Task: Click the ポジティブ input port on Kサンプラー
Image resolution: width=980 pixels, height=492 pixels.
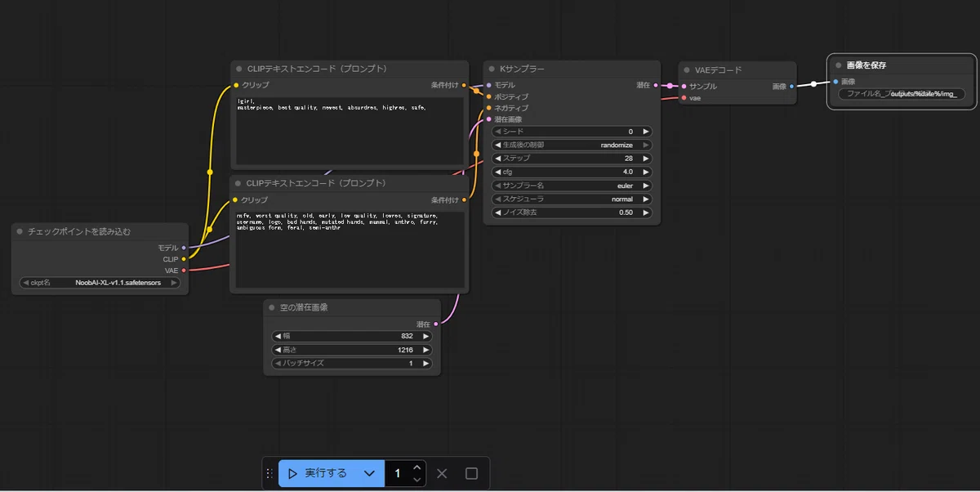Action: pos(488,96)
